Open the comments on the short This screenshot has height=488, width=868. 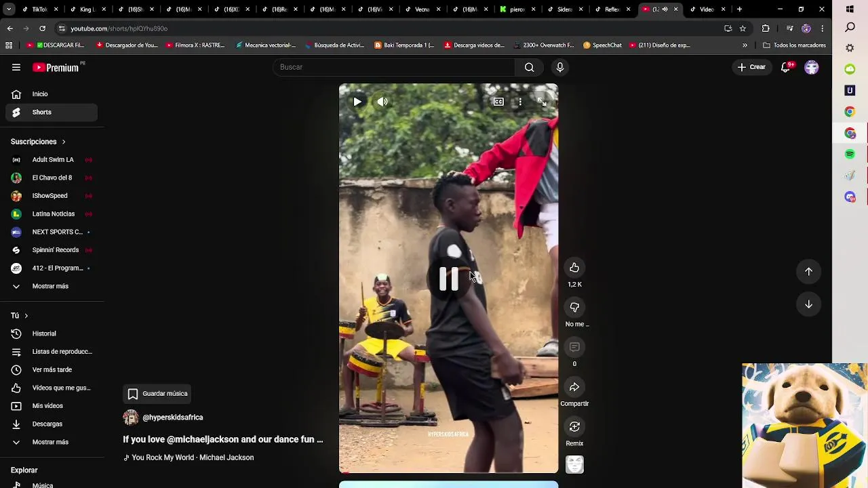click(x=574, y=347)
